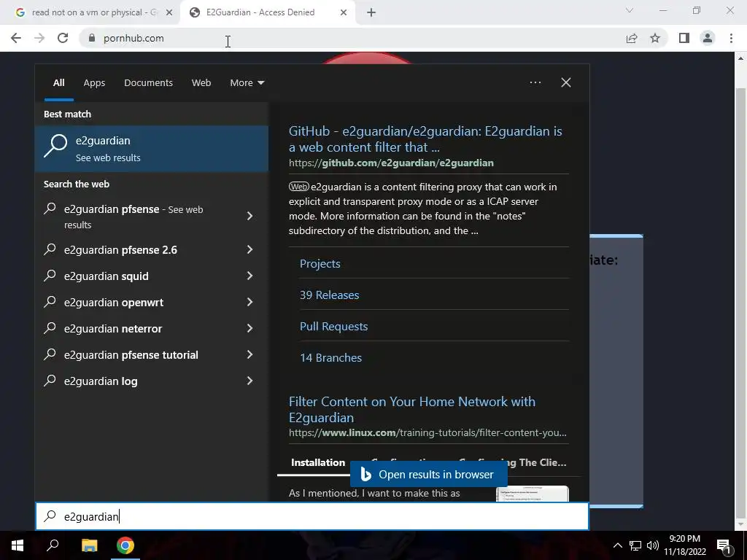
Task: Expand arrow for e2guardian pfsense tutorial
Action: (x=249, y=354)
